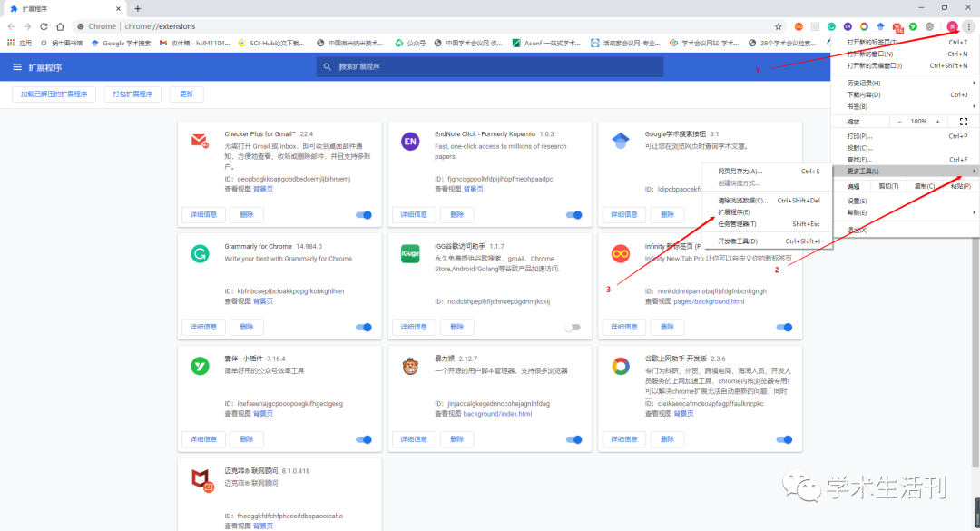Open the Aconf bookmark

(546, 44)
